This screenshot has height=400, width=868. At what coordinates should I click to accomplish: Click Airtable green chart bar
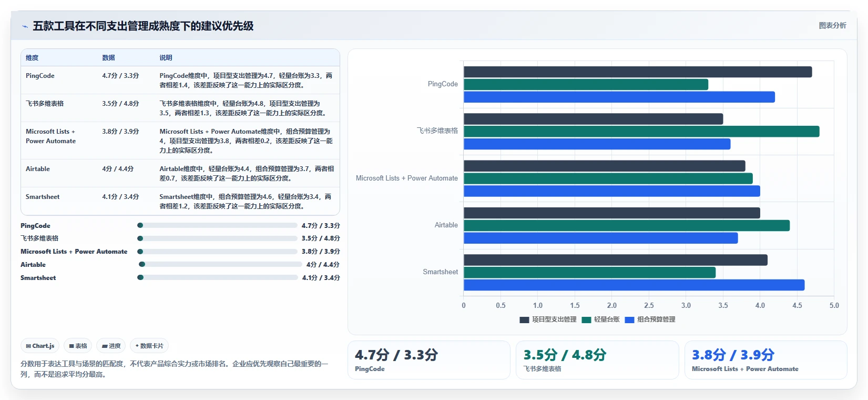point(627,225)
